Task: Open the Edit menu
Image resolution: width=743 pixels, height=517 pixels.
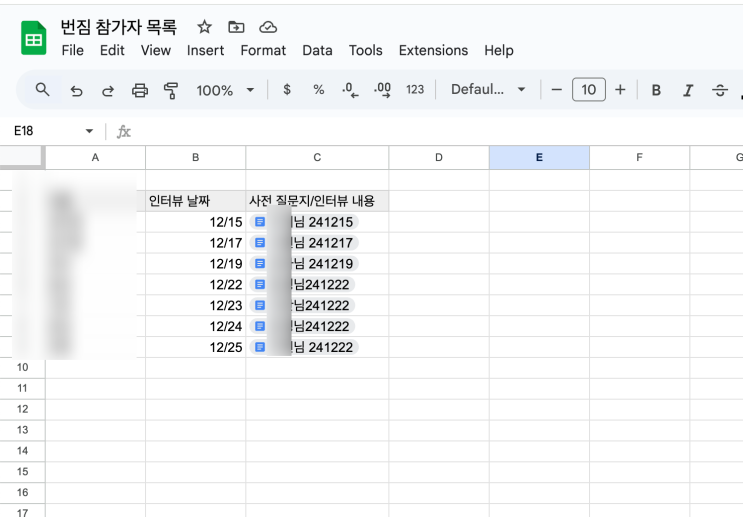Action: 112,50
